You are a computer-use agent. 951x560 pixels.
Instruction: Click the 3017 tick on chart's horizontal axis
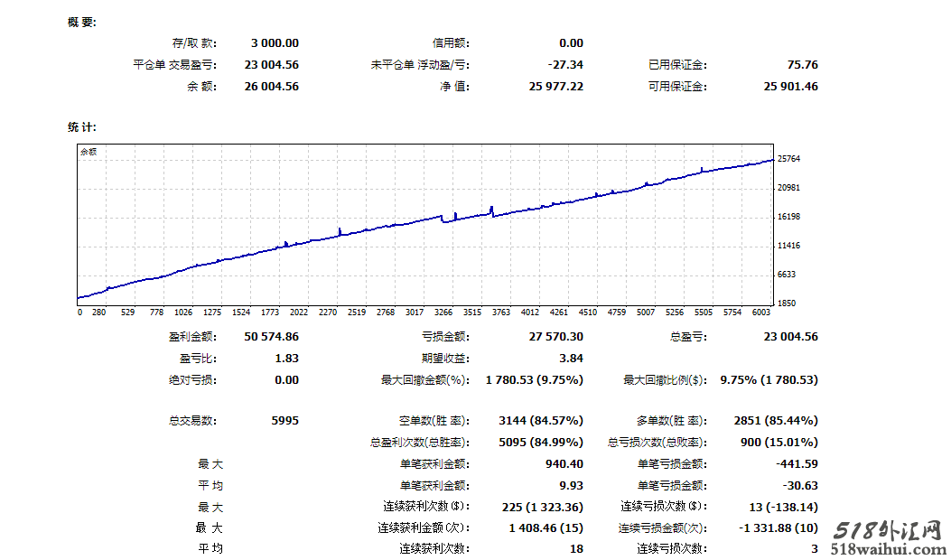click(415, 313)
